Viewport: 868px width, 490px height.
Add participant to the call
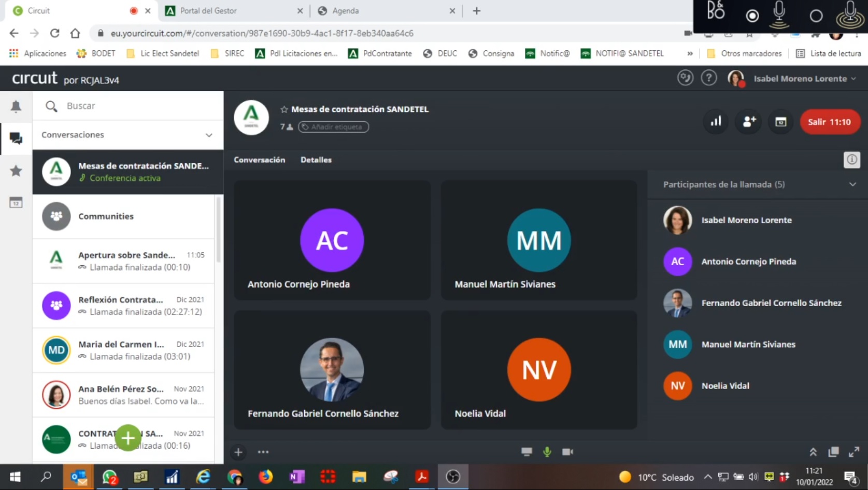tap(749, 122)
